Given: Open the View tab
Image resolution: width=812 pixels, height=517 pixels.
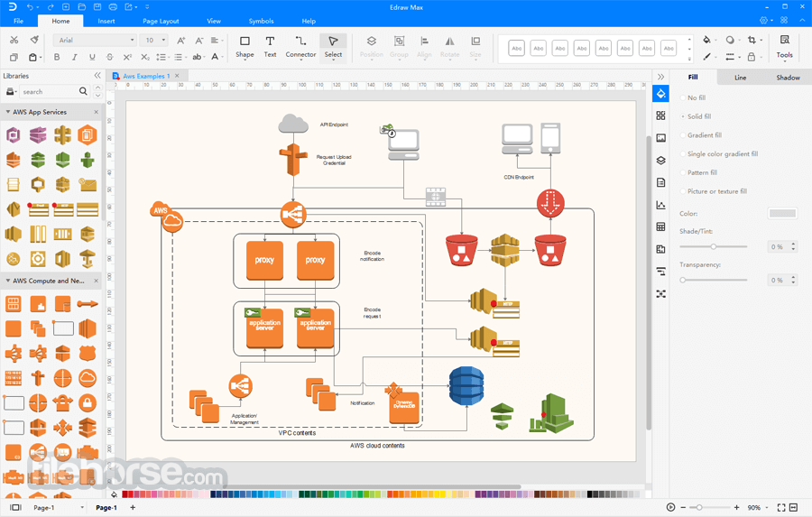Looking at the screenshot, I should click(x=214, y=21).
